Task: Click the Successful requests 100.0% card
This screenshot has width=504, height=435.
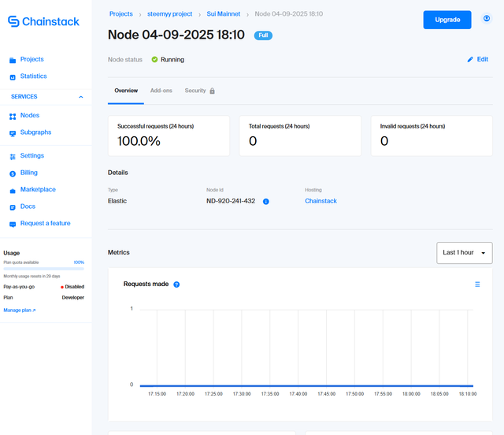Action: point(169,136)
